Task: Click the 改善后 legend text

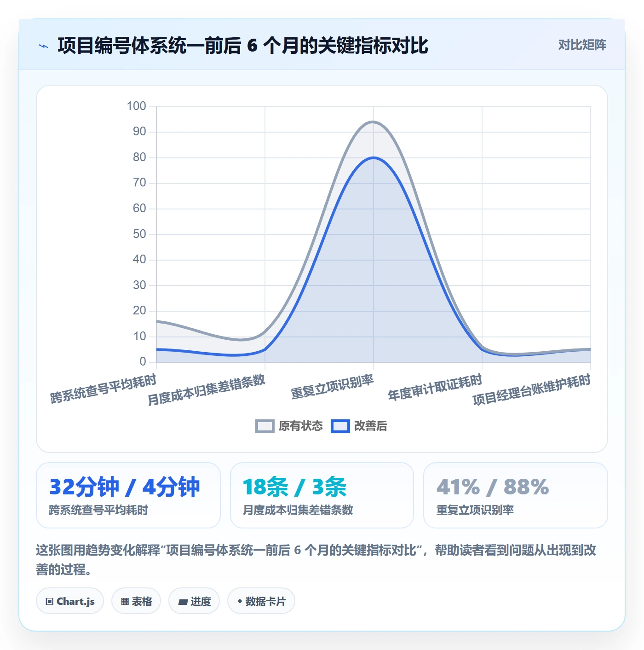Action: pyautogui.click(x=371, y=426)
